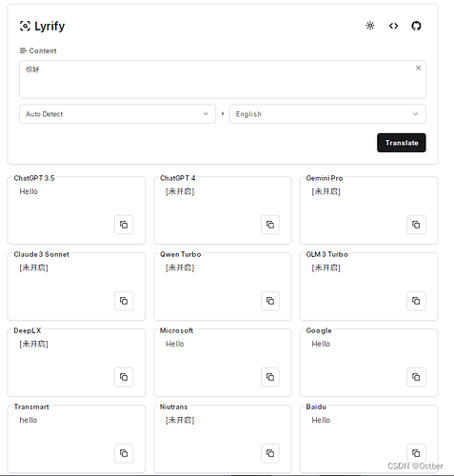The image size is (454, 476).
Task: Click the Lyrify logo title
Action: (x=42, y=26)
